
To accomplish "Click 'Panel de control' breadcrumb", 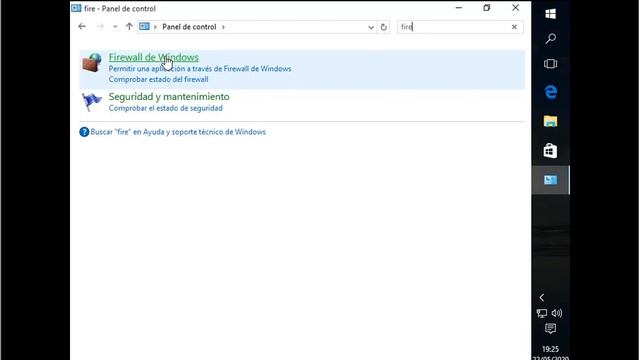I will coord(189,27).
